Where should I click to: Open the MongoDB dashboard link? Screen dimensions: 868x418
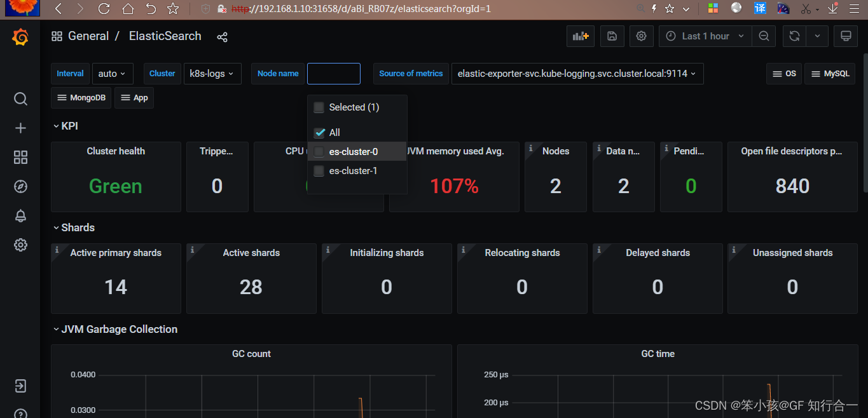[81, 98]
